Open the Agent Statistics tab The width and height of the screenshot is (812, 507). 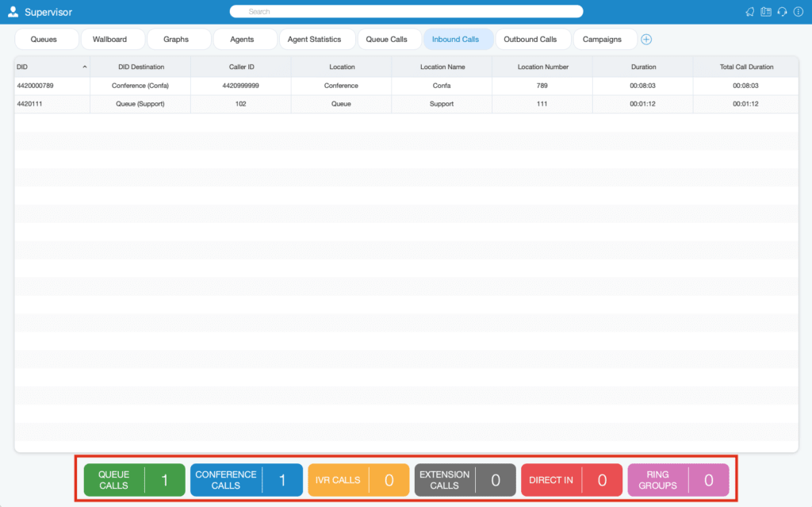tap(317, 40)
